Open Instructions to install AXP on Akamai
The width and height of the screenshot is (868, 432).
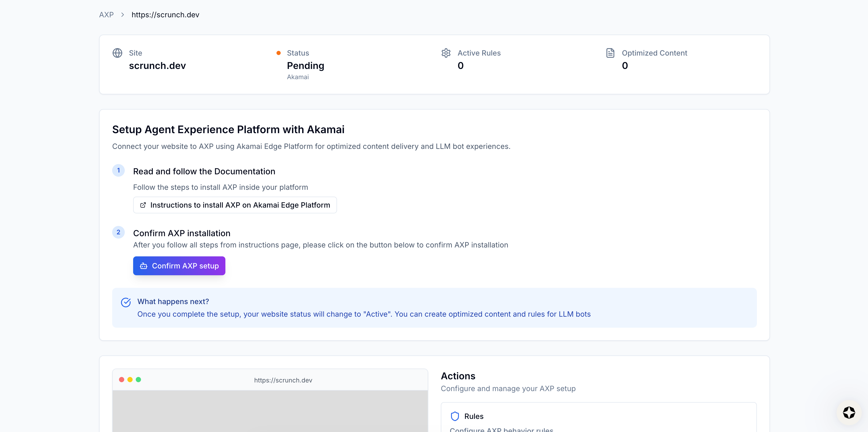235,205
